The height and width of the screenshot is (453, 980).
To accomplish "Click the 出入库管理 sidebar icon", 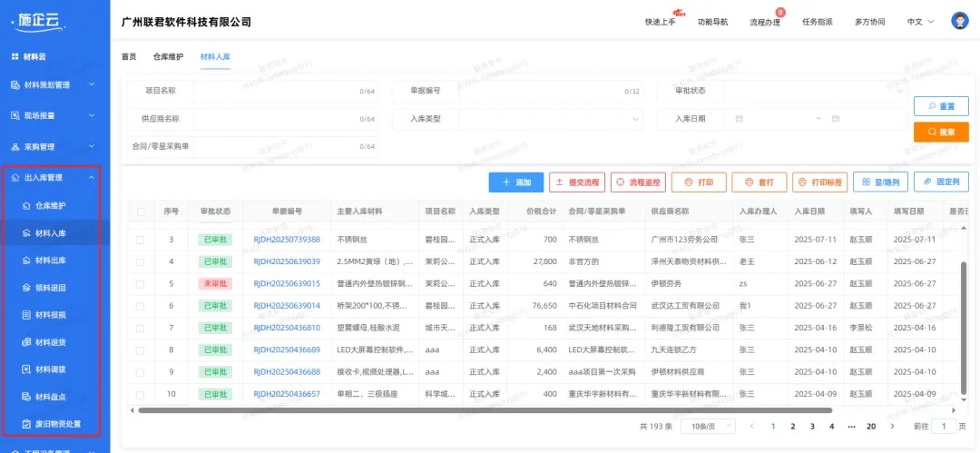I will click(15, 178).
